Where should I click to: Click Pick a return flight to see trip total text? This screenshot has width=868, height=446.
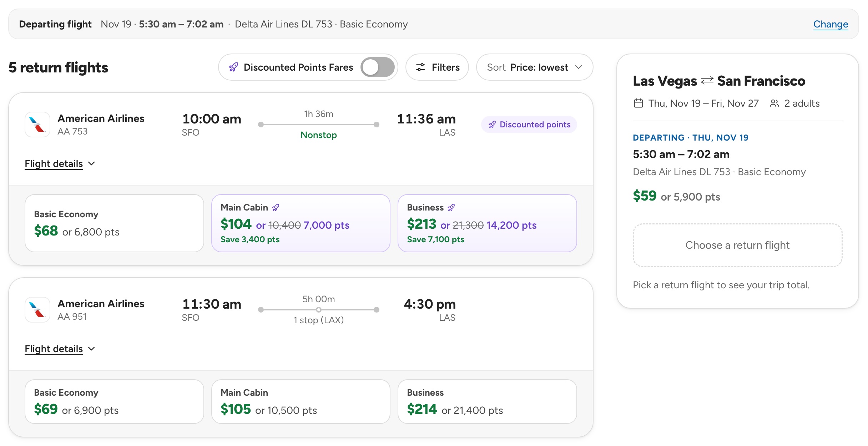click(x=721, y=285)
